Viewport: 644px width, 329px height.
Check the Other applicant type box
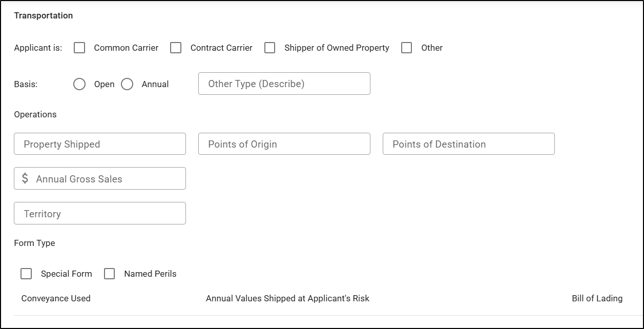click(x=407, y=48)
